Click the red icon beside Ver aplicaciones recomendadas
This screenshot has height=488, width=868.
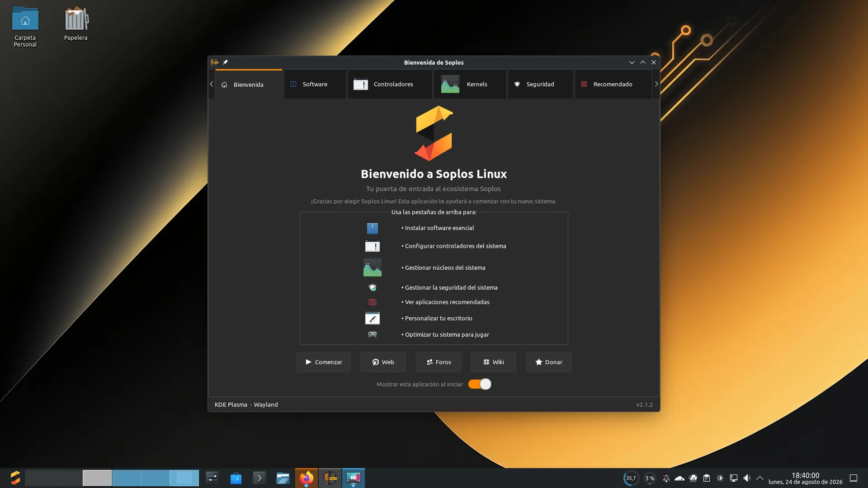[x=373, y=302]
